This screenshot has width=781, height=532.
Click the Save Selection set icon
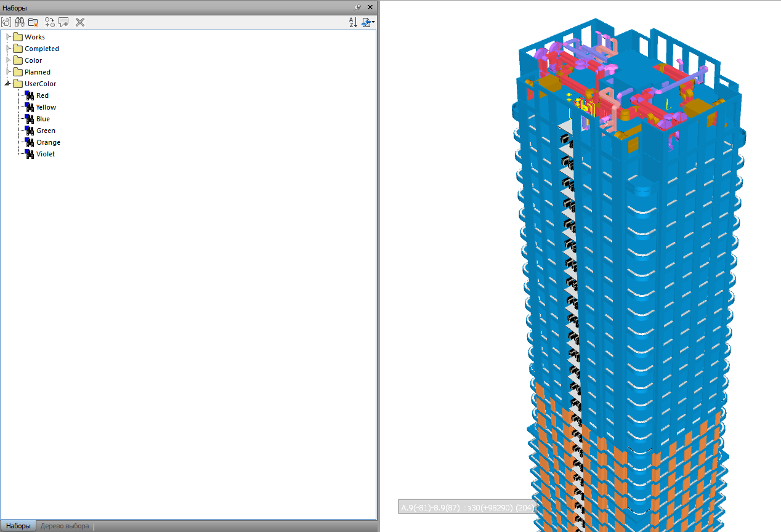point(6,22)
